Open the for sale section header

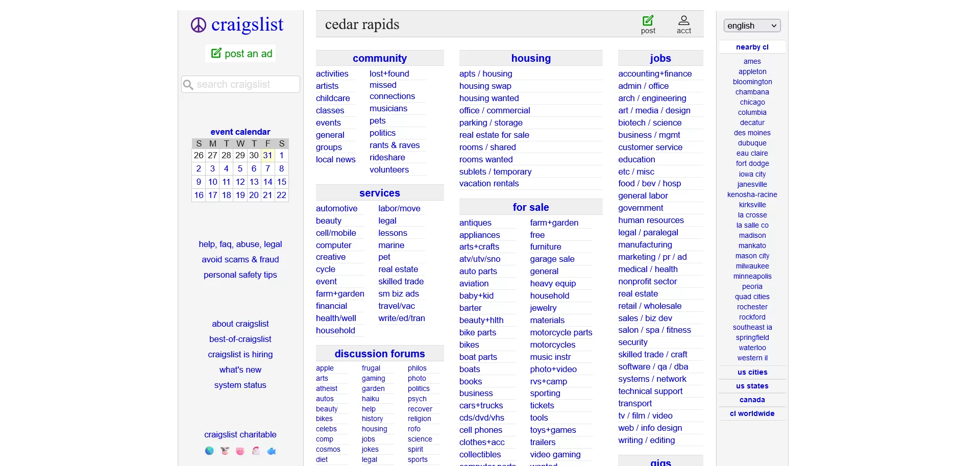(531, 207)
